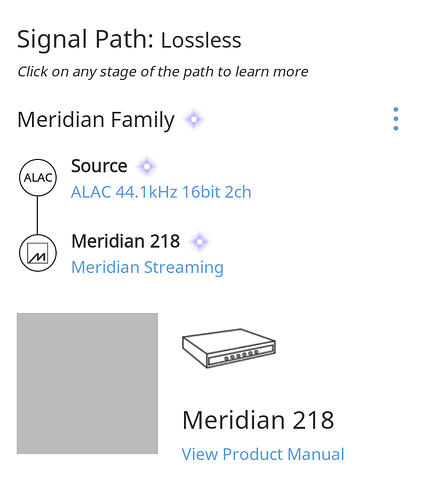Viewport: 443px width, 500px height.
Task: Open the ALAC 44.1kHz 16bit 2ch link
Action: coord(161,192)
